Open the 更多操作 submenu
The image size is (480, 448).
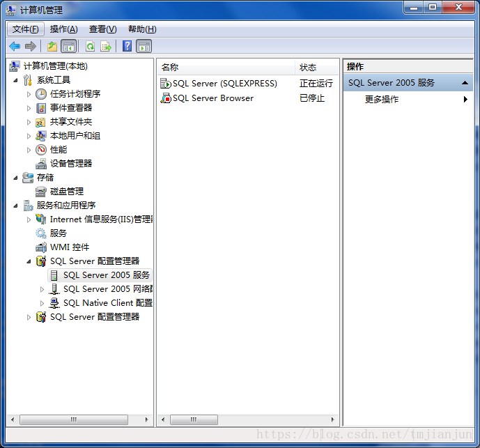point(408,99)
